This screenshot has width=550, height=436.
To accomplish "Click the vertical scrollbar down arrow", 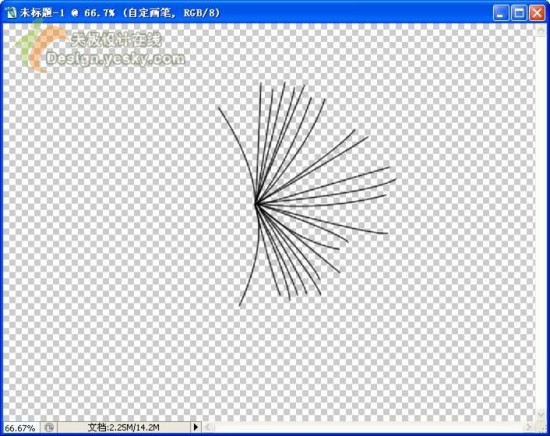I will tap(541, 415).
